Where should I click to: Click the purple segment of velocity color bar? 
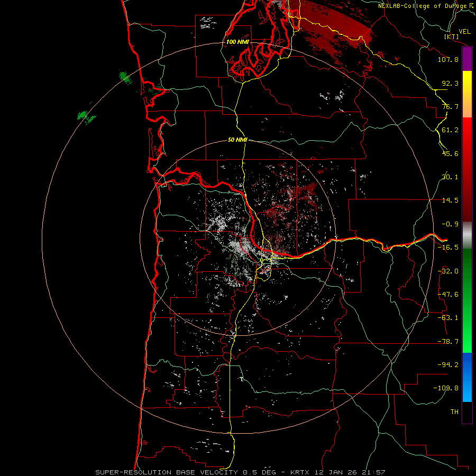pos(467,59)
